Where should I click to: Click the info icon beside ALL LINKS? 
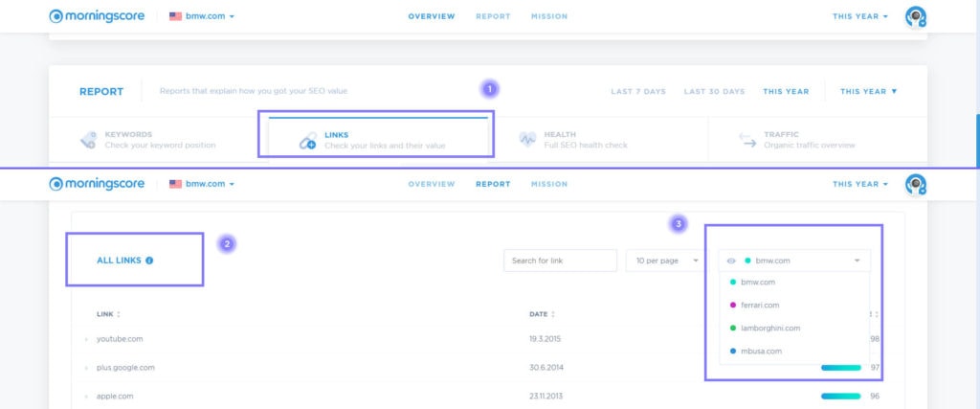coord(149,261)
